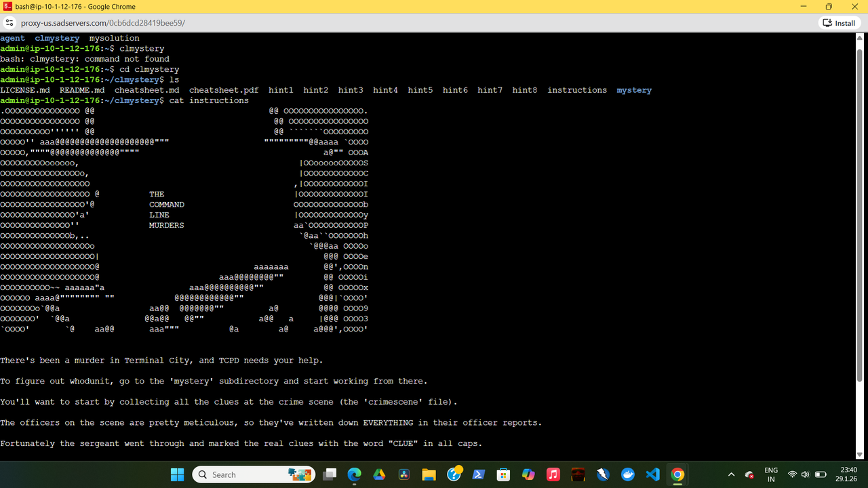
Task: Open Task View from the taskbar
Action: tap(330, 474)
